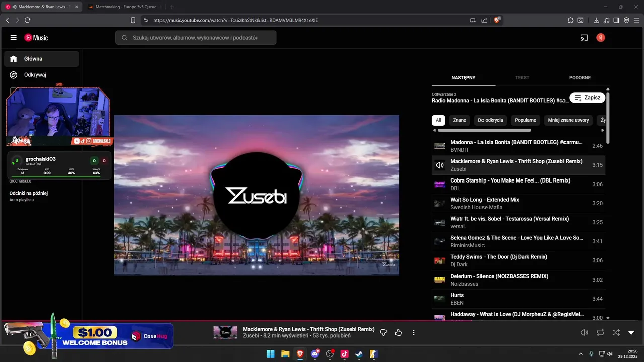Open a new browser tab

coord(172,7)
